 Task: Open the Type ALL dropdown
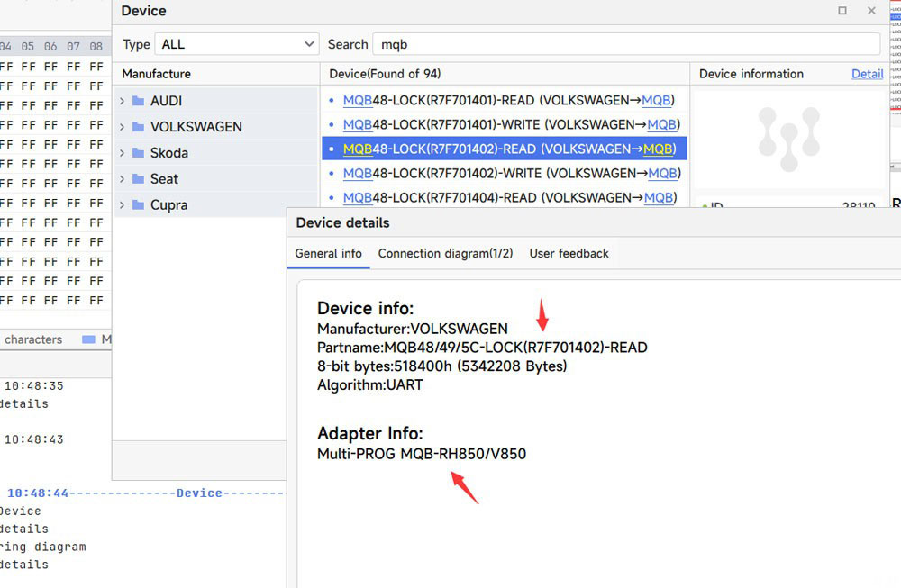(237, 44)
